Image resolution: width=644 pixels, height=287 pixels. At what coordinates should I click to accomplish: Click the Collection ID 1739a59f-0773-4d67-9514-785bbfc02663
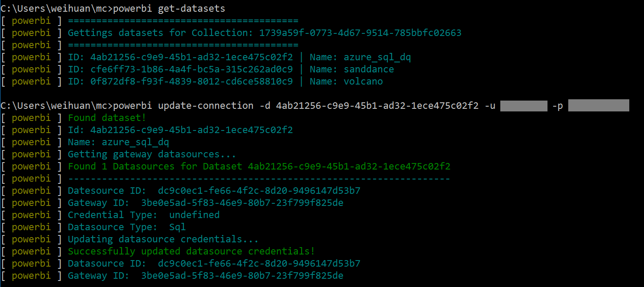click(x=360, y=33)
